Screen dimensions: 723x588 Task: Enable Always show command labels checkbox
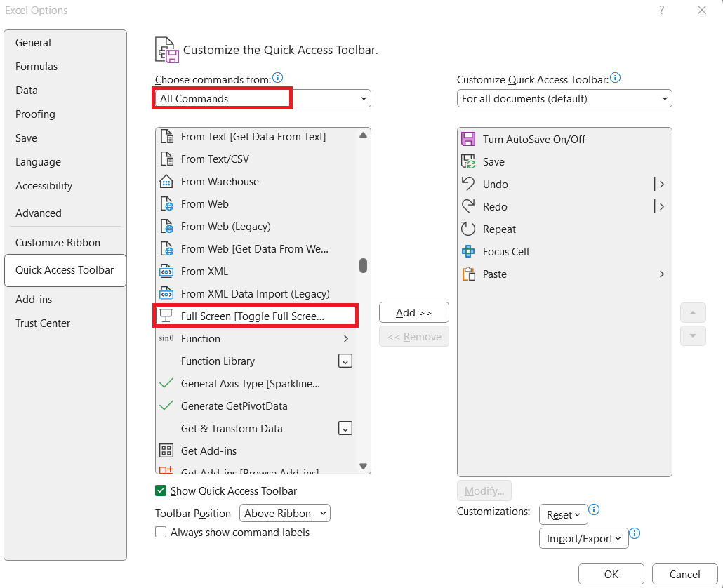(x=161, y=533)
